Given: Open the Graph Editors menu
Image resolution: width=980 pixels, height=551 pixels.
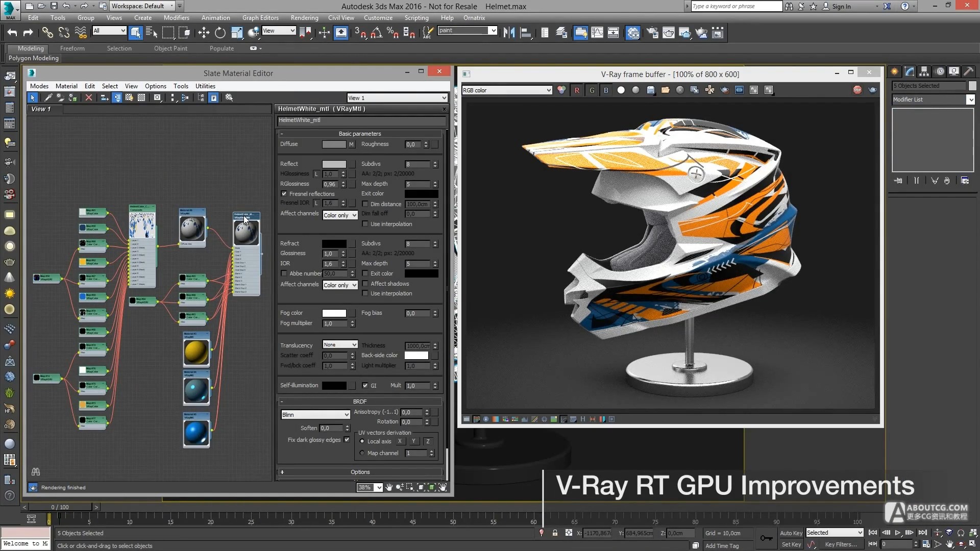Looking at the screenshot, I should (x=260, y=18).
